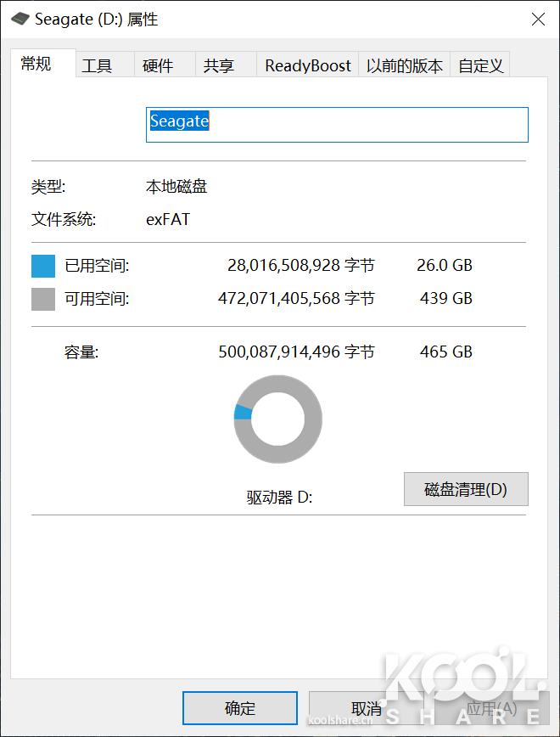Viewport: 560px width, 737px height.
Task: Open the ReadyBoost tab
Action: coord(308,65)
